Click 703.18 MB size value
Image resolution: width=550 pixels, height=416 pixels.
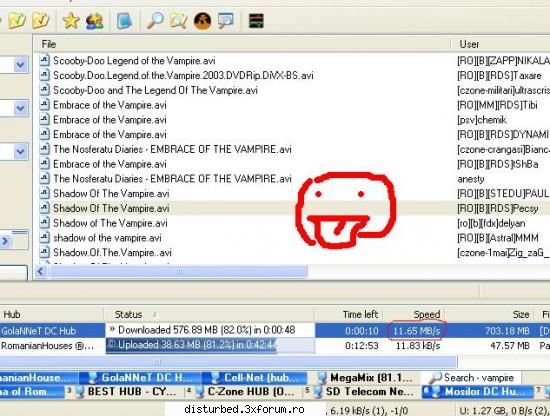tap(507, 331)
